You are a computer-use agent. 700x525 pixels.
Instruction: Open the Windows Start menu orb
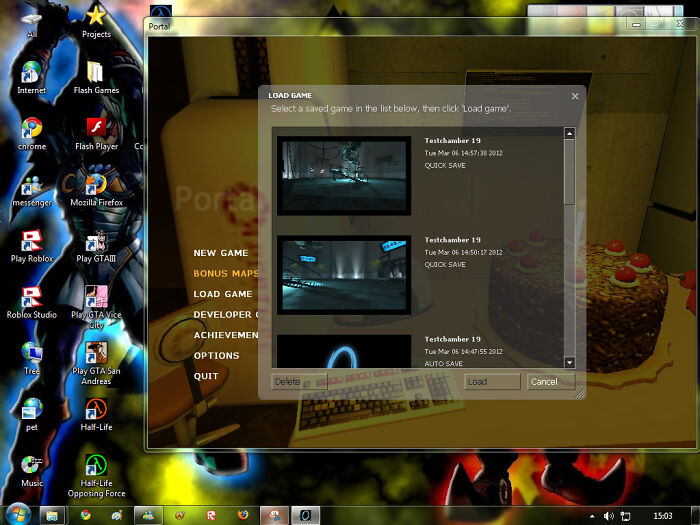pos(17,515)
